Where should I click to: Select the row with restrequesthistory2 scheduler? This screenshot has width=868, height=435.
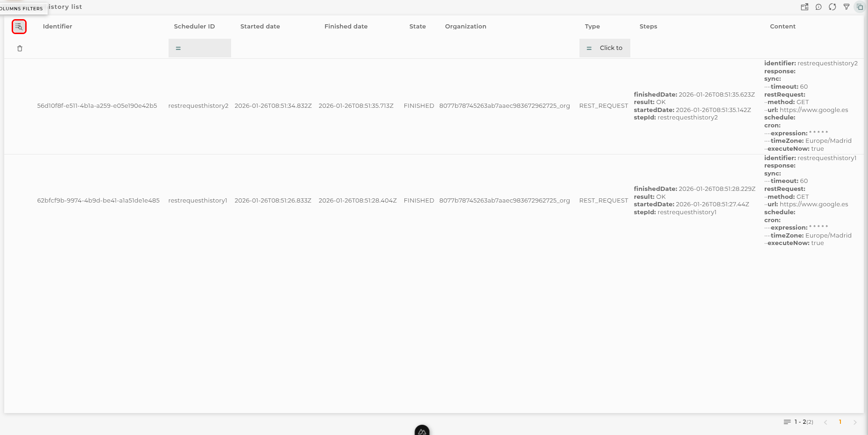434,106
